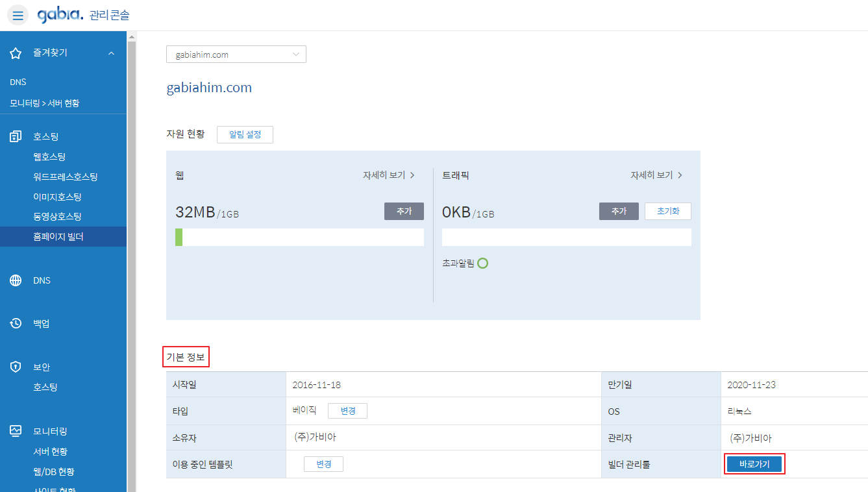Open 웹 자세히 보기 details
This screenshot has height=492, width=868.
tap(388, 175)
